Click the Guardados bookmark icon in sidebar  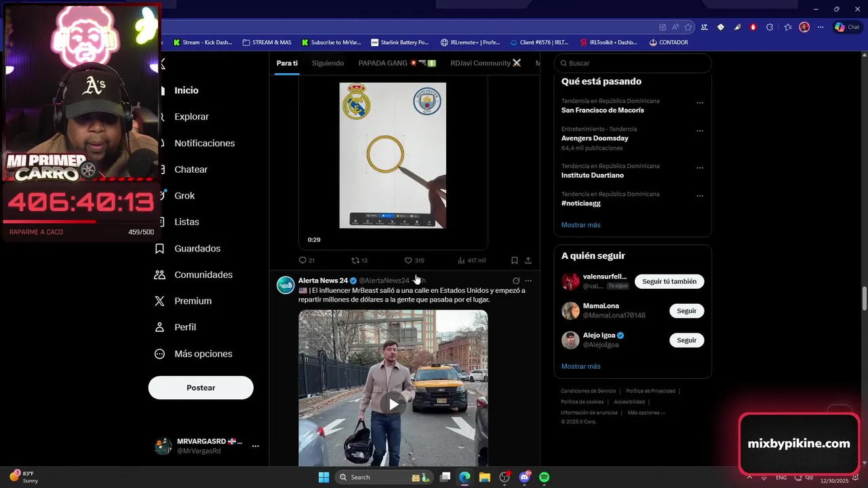pos(160,249)
